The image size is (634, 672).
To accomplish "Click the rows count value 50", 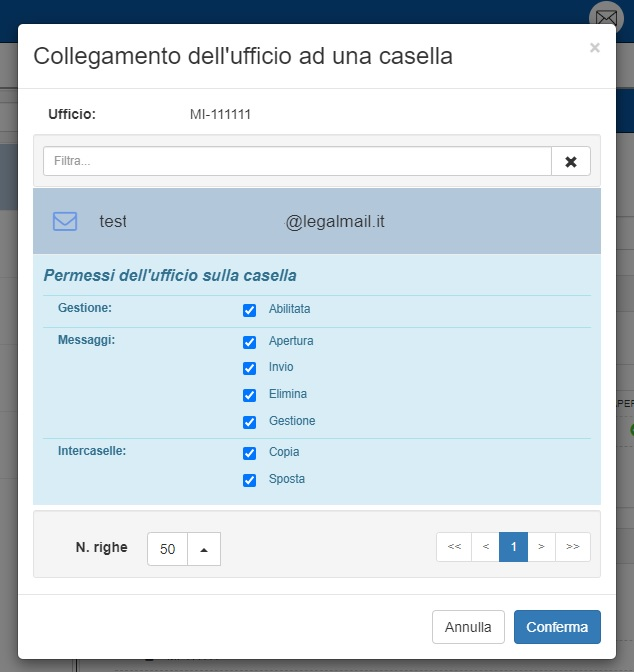I will (x=168, y=549).
